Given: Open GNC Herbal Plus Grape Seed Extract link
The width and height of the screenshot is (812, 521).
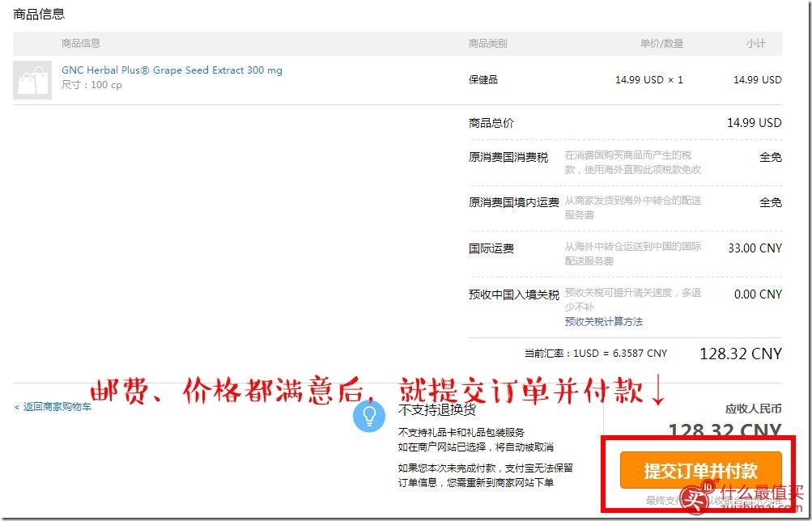Looking at the screenshot, I should coord(172,70).
